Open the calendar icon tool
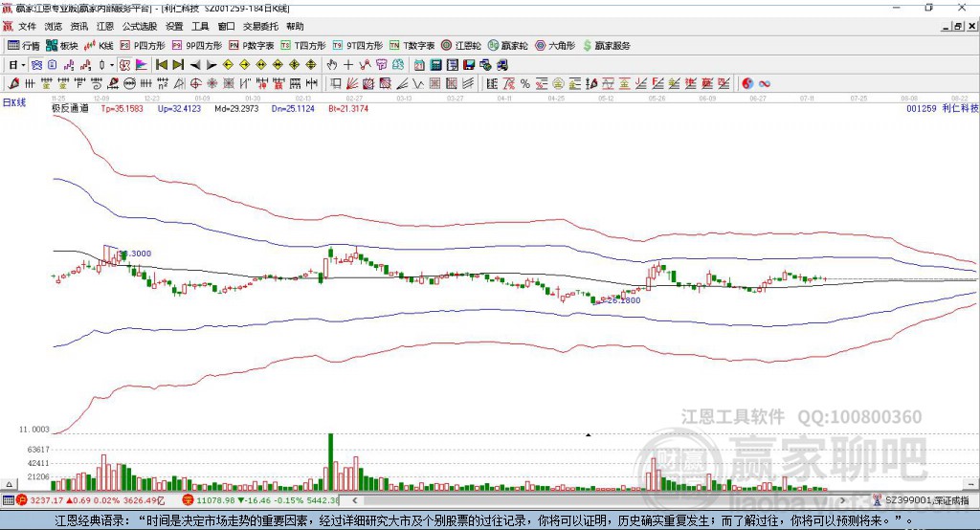 tap(419, 65)
